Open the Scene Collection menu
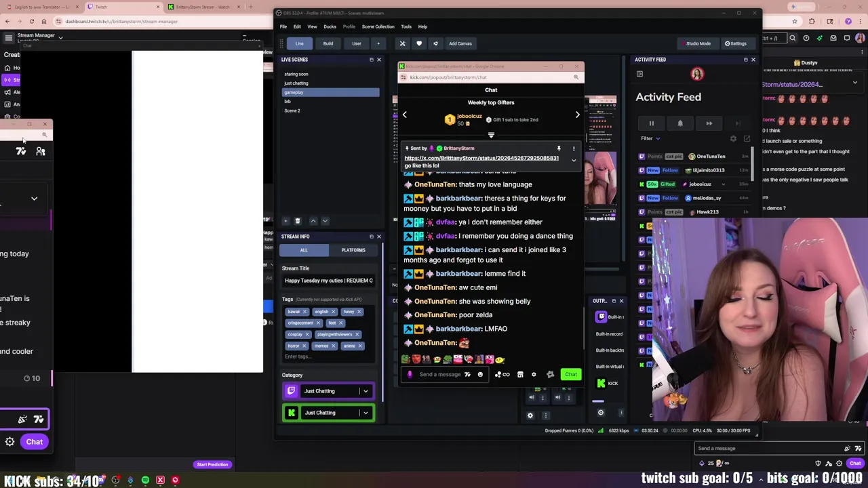The width and height of the screenshot is (868, 488). click(x=378, y=26)
